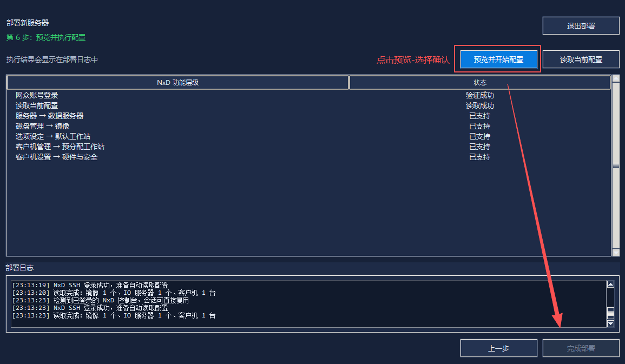Click 已支持 status for 预分配工作站 row
Image resolution: width=625 pixels, height=364 pixels.
(480, 147)
